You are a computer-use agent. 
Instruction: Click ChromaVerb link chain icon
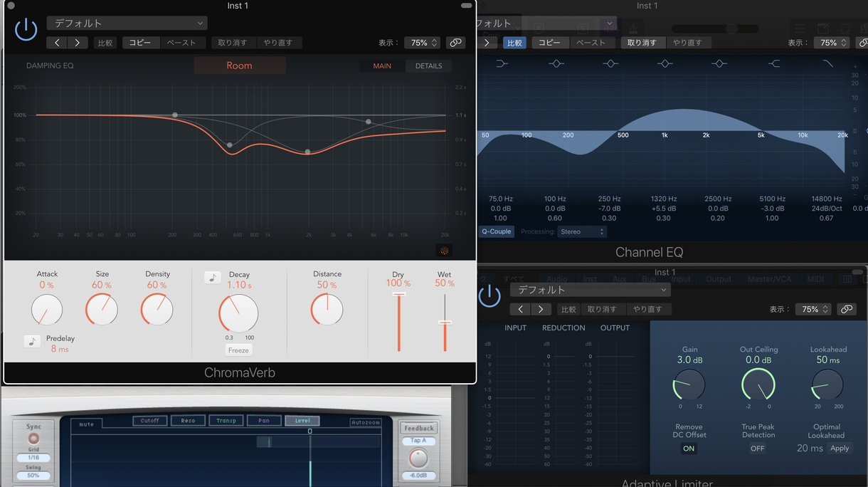coord(455,43)
